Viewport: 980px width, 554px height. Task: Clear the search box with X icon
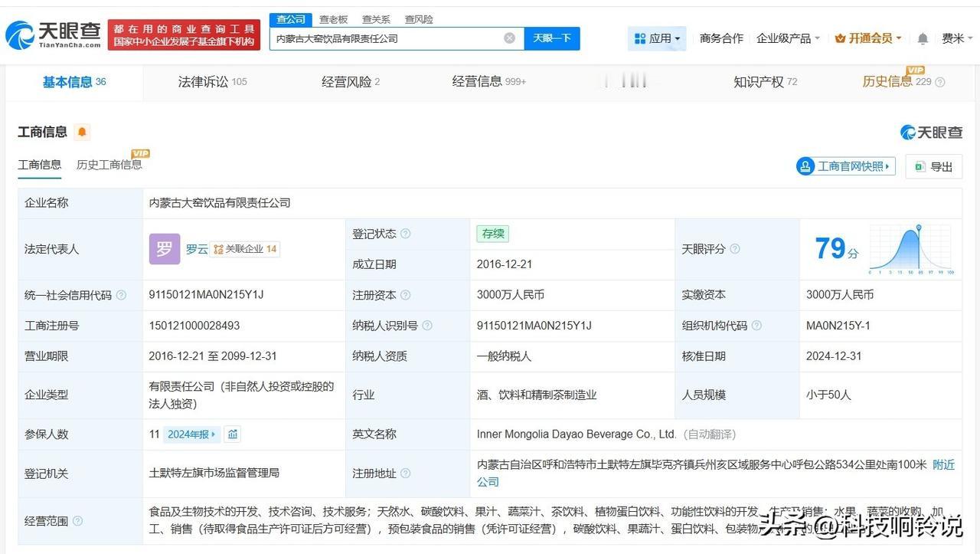pyautogui.click(x=509, y=38)
